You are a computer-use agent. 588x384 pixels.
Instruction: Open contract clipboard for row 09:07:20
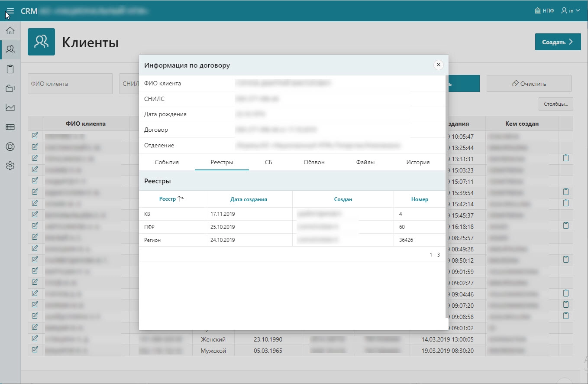coord(565,305)
